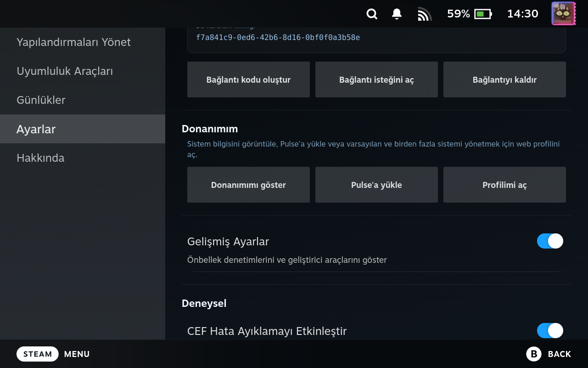This screenshot has height=368, width=588.
Task: Click Profilimi aç button
Action: (504, 185)
